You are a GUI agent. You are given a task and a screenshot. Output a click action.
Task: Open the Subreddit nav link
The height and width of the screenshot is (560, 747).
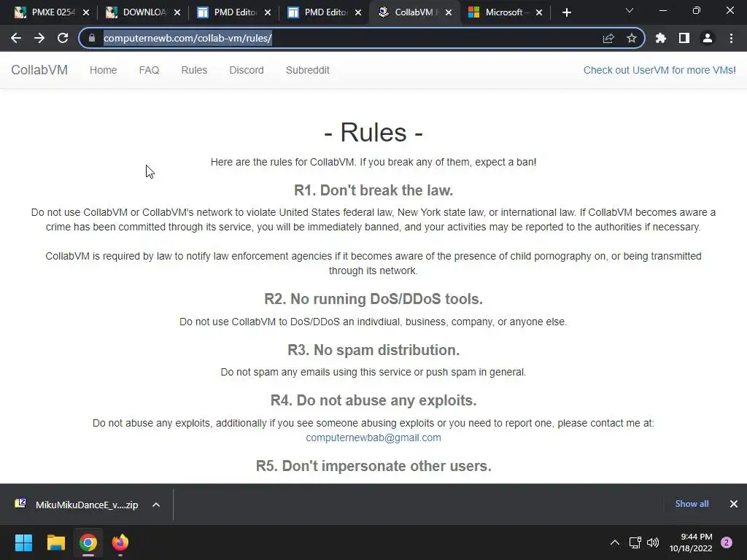coord(308,70)
